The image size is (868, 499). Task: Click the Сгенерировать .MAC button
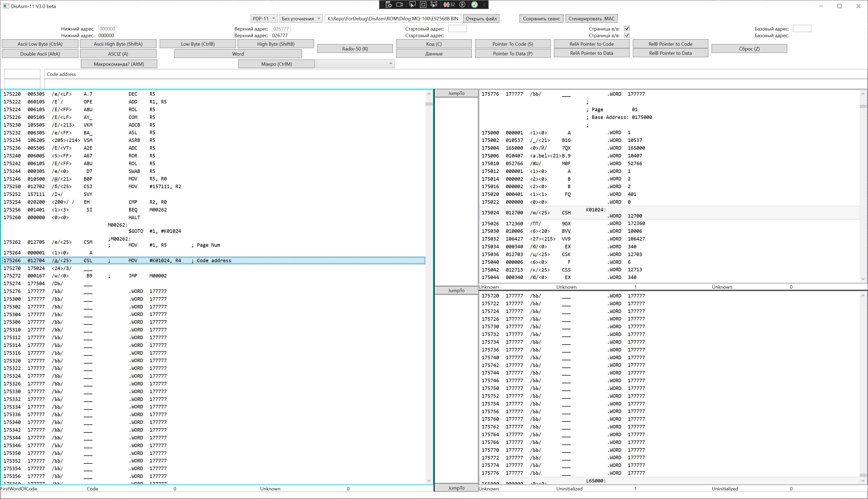click(x=591, y=18)
